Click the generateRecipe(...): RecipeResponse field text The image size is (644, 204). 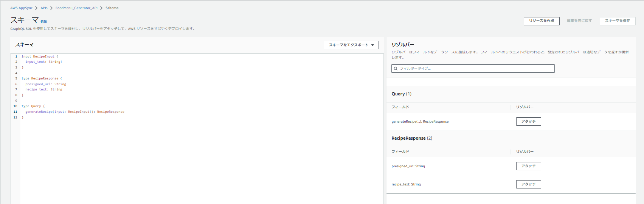coord(420,121)
